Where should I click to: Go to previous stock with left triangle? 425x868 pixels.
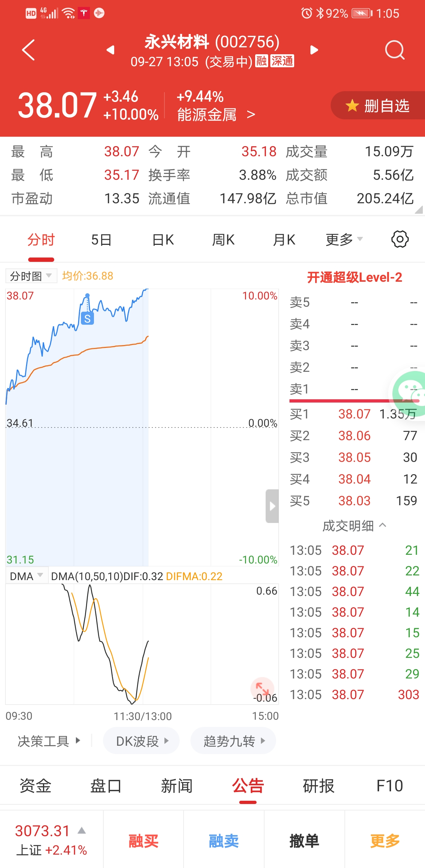tap(111, 50)
